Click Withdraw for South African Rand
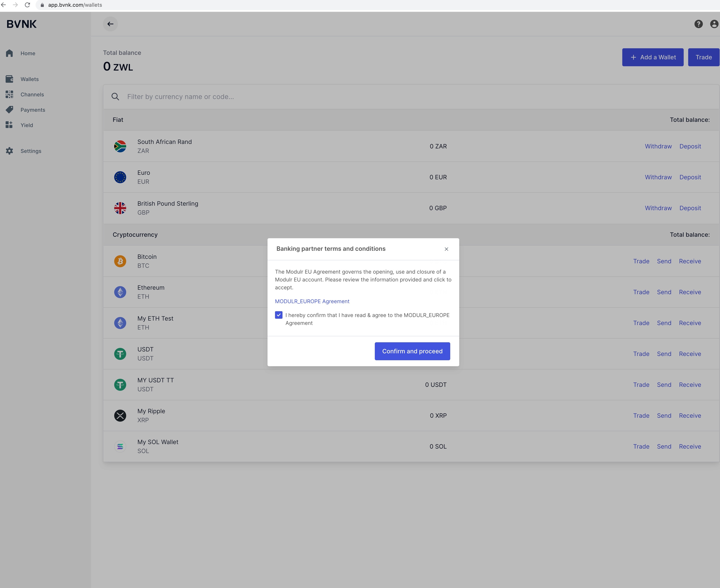Image resolution: width=720 pixels, height=588 pixels. tap(658, 146)
